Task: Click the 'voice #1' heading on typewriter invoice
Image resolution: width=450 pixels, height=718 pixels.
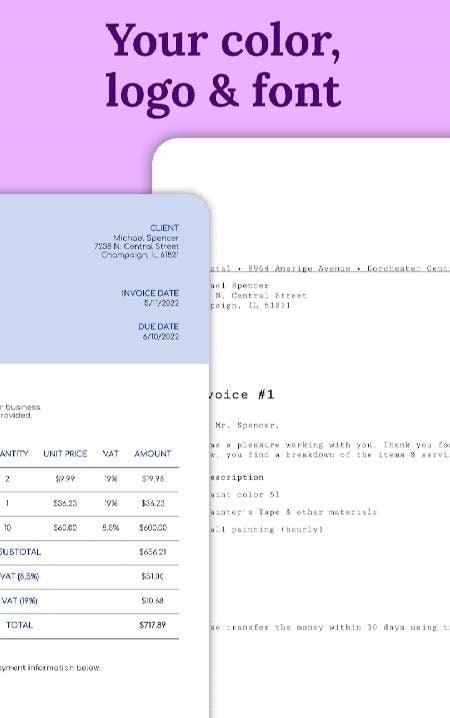Action: coord(242,394)
